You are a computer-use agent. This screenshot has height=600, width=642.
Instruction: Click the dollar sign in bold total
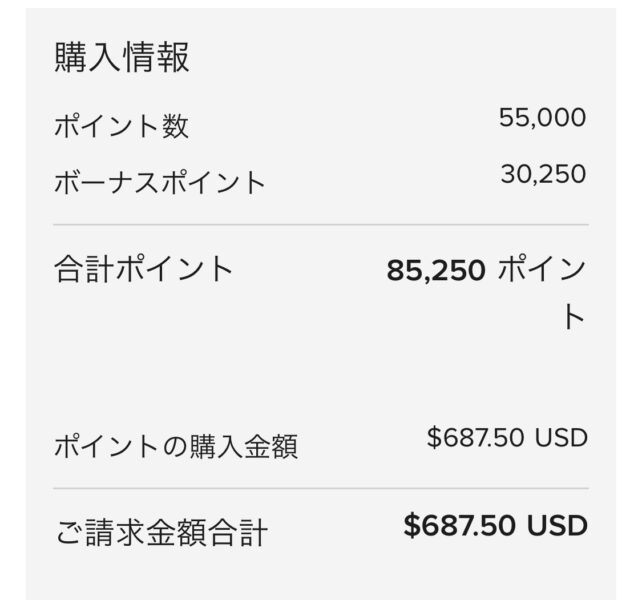click(411, 526)
